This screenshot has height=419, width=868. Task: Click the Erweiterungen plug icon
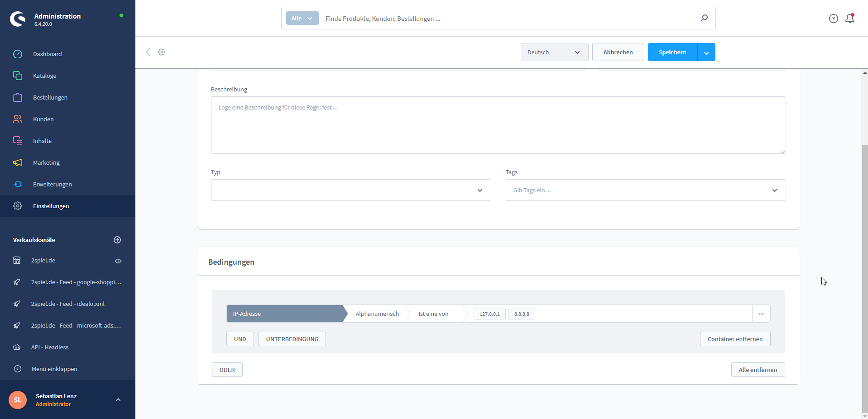pyautogui.click(x=18, y=184)
